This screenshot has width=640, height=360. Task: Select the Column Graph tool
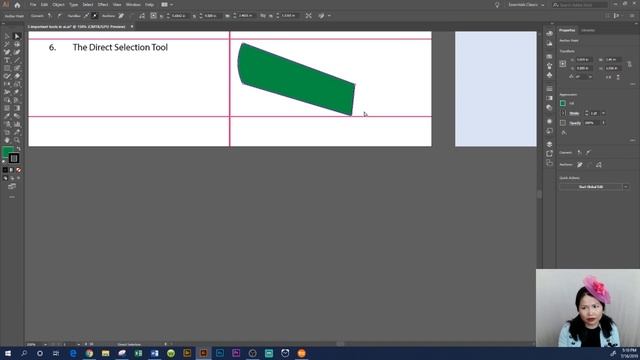pyautogui.click(x=17, y=124)
